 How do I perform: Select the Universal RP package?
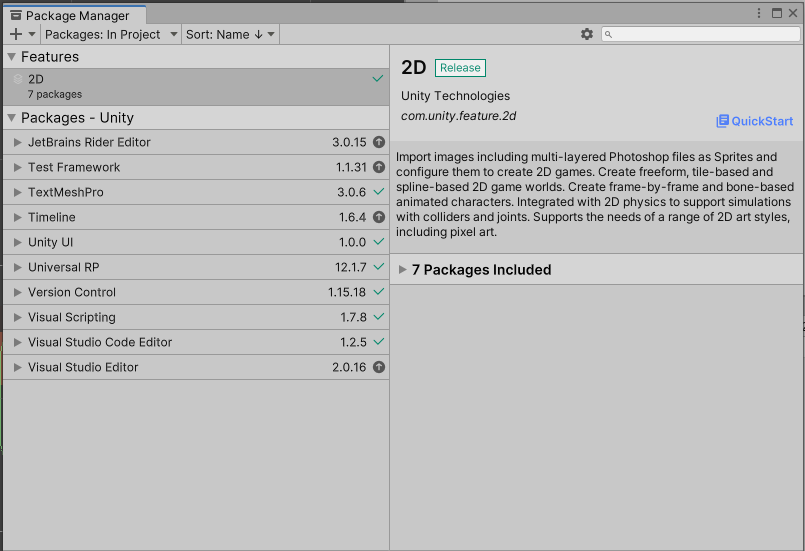[x=196, y=267]
